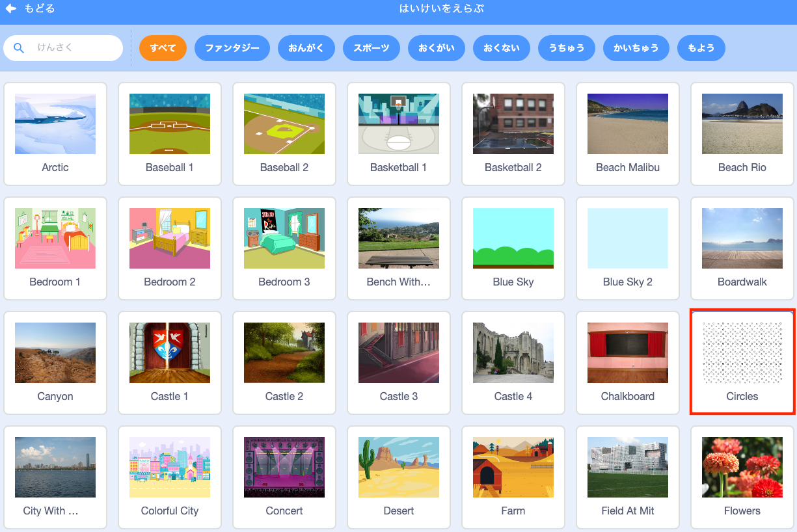The width and height of the screenshot is (797, 532).
Task: Filter backdrops by スポーツ
Action: click(371, 48)
